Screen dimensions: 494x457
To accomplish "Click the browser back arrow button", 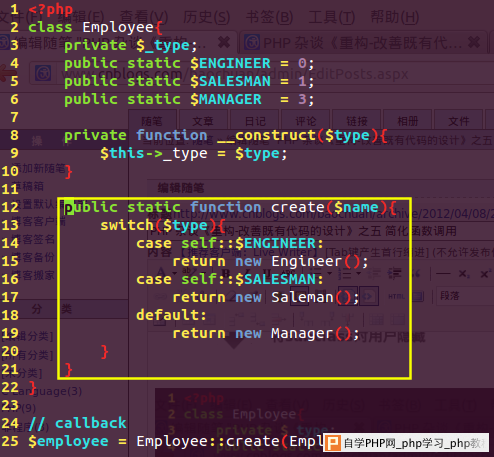I will [x=7, y=73].
